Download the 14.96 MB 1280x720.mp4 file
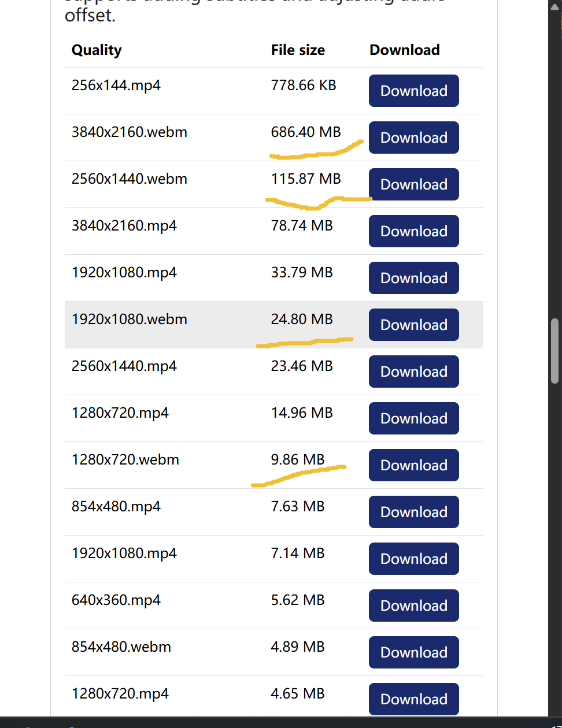562x728 pixels. click(414, 418)
